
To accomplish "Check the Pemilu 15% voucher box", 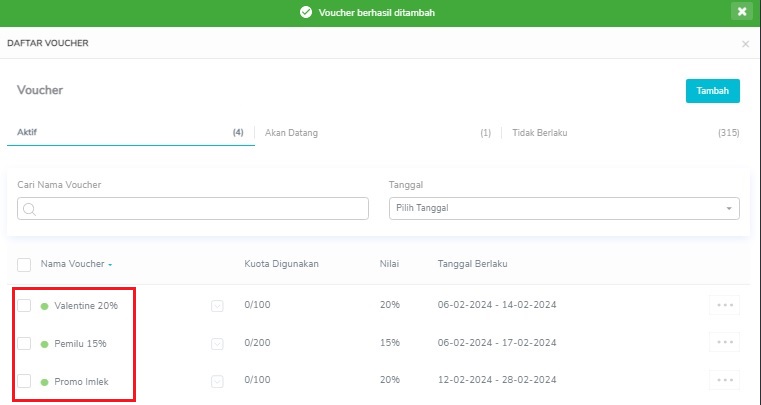I will (x=24, y=343).
